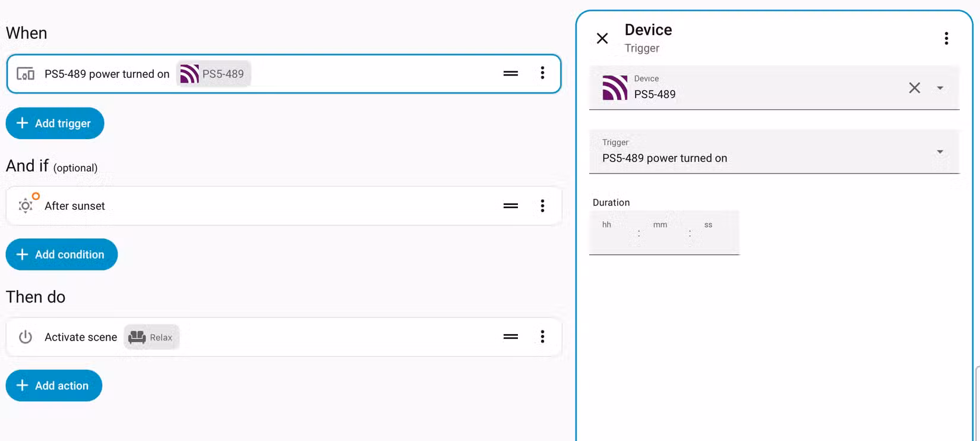Open the PS5-489 trigger row's three-dot menu
This screenshot has height=441, width=980.
542,73
